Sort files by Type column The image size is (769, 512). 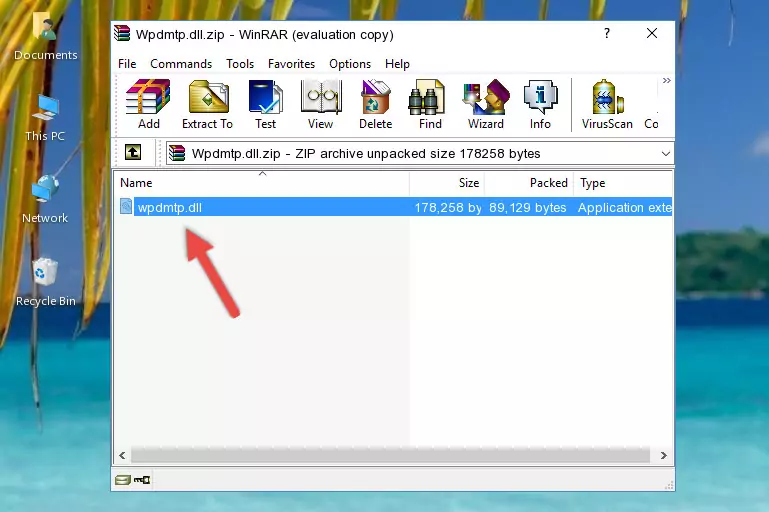(623, 183)
